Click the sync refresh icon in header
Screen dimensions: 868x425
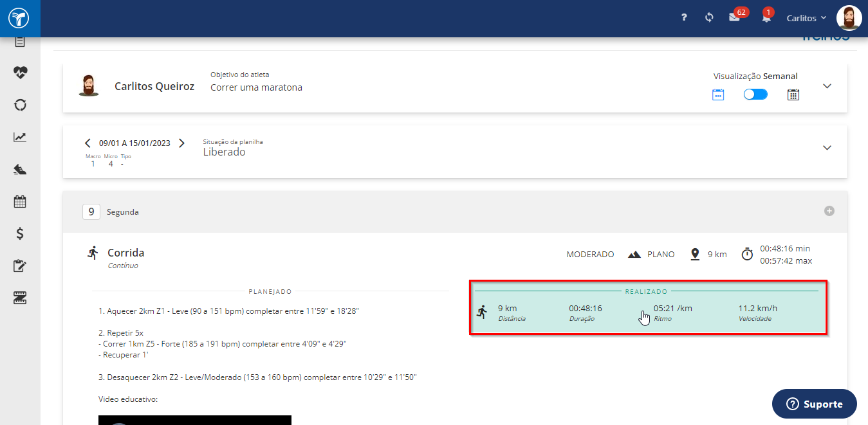(709, 17)
